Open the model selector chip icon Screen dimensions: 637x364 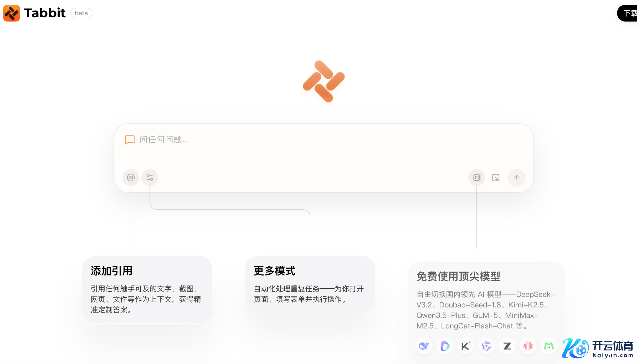[476, 178]
